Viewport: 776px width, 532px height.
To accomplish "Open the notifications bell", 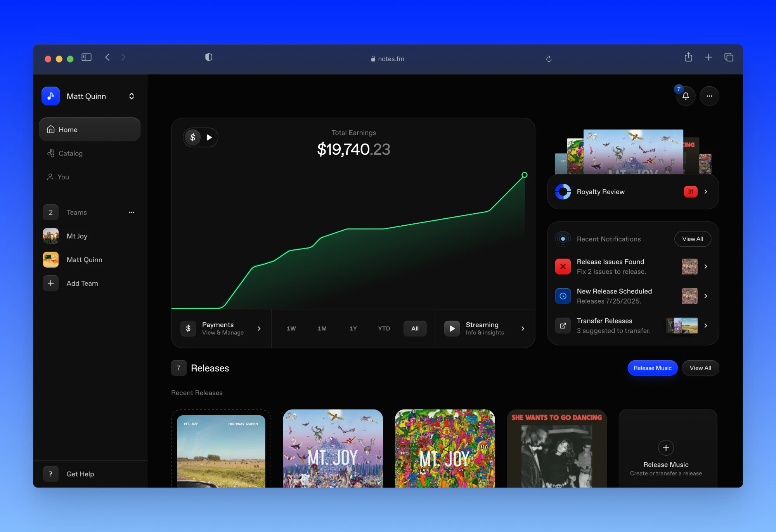I will [686, 96].
